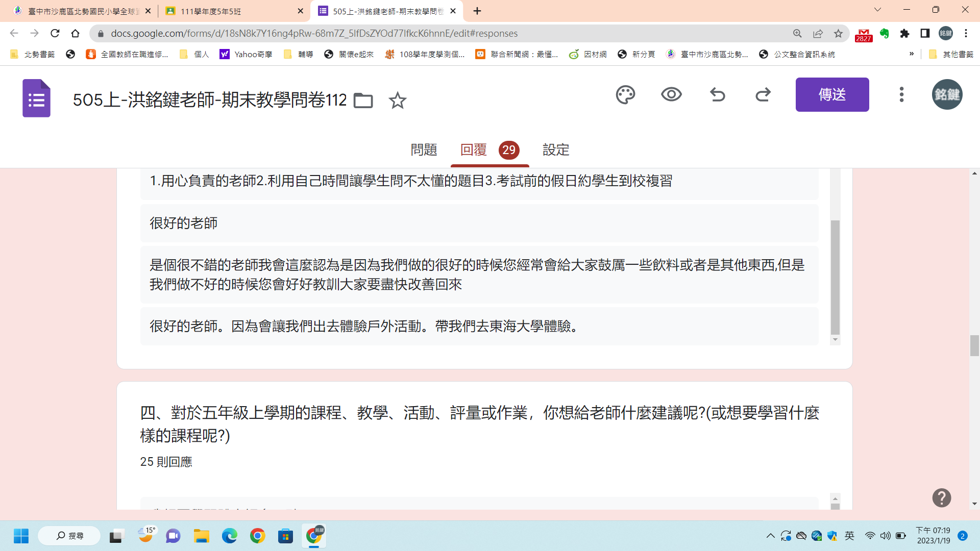Open the 關懷e起來 bookmark
Viewport: 980px width, 551px height.
349,54
